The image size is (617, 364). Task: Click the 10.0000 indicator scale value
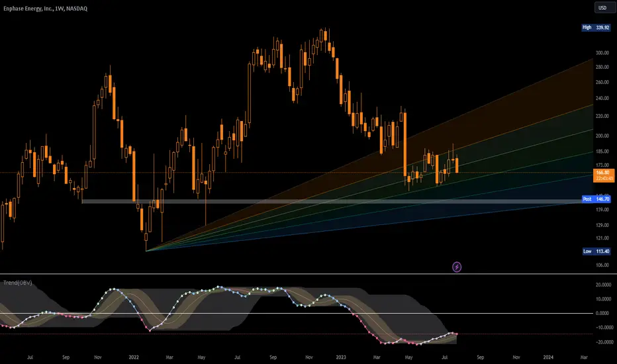pos(604,299)
